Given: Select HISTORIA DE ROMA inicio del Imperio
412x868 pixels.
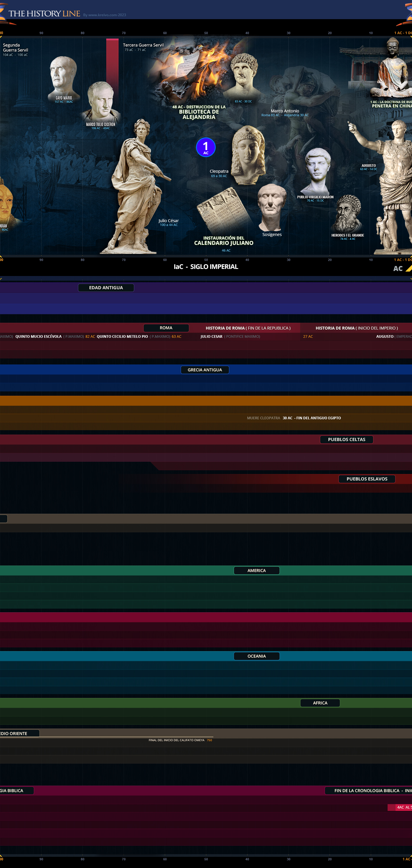Looking at the screenshot, I should coord(357,328).
